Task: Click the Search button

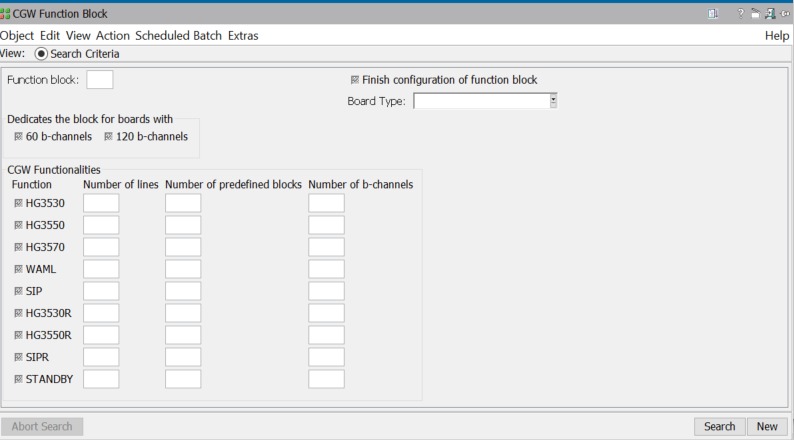Action: 720,426
